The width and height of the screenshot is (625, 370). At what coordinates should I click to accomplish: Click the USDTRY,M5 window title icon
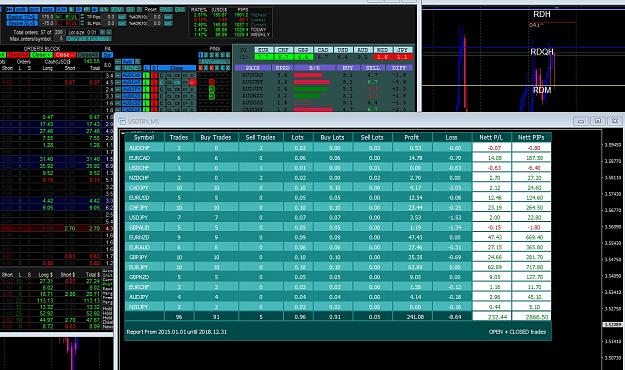point(122,121)
